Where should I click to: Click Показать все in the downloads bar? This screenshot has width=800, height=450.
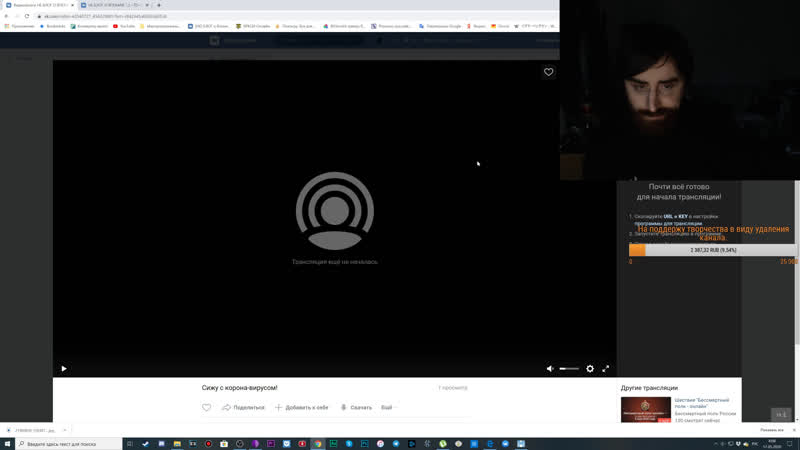[x=771, y=430]
